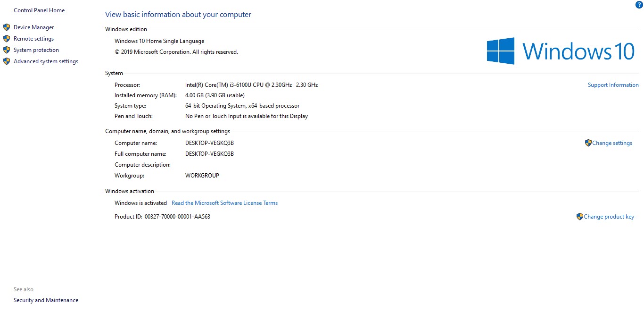Click the Windows 10 logo
The width and height of the screenshot is (644, 313).
[x=561, y=51]
